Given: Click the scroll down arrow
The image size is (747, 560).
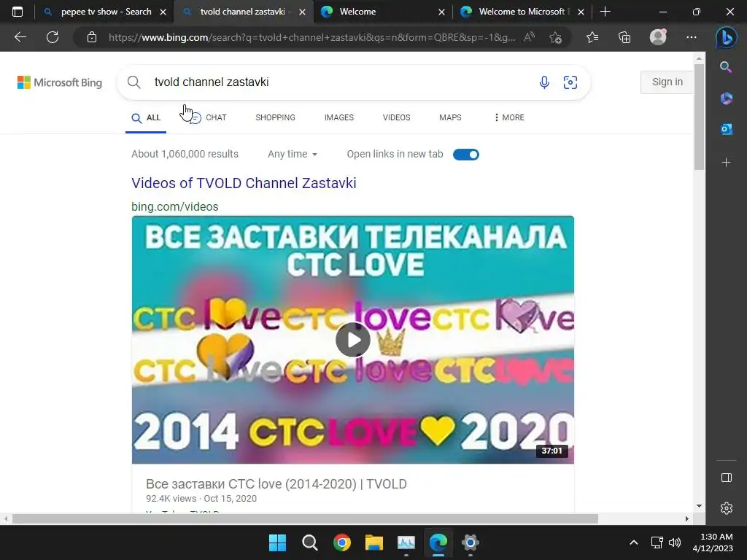Looking at the screenshot, I should [x=699, y=506].
